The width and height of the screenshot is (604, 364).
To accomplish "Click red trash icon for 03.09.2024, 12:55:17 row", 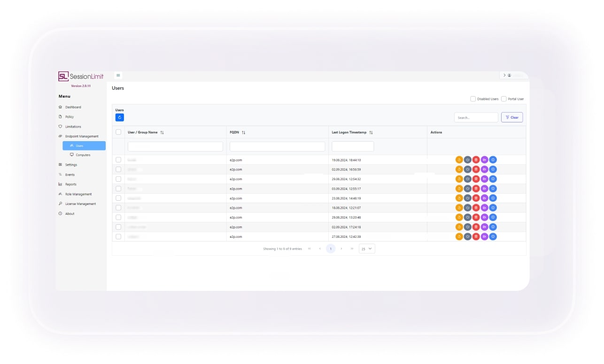I will (x=476, y=189).
